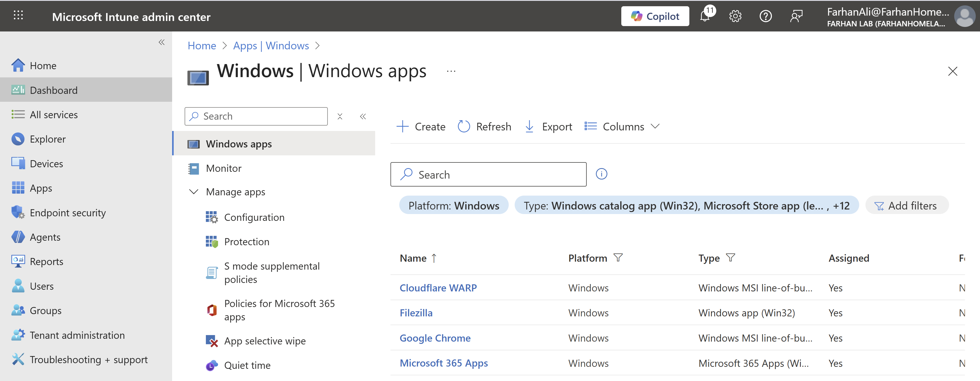Open the portal settings gear icon
This screenshot has height=381, width=980.
point(735,16)
